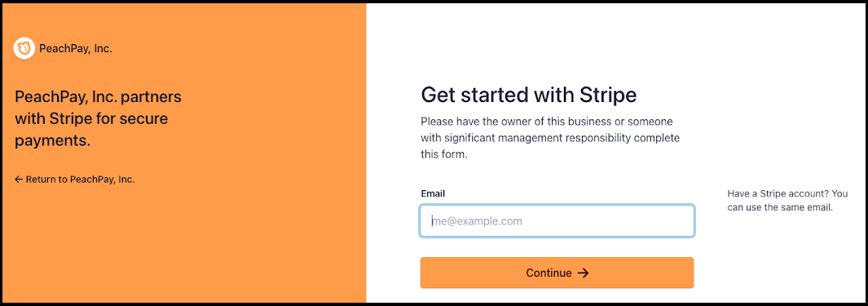This screenshot has width=868, height=306.
Task: Click the PeachPay peach logo icon
Action: coord(24,49)
